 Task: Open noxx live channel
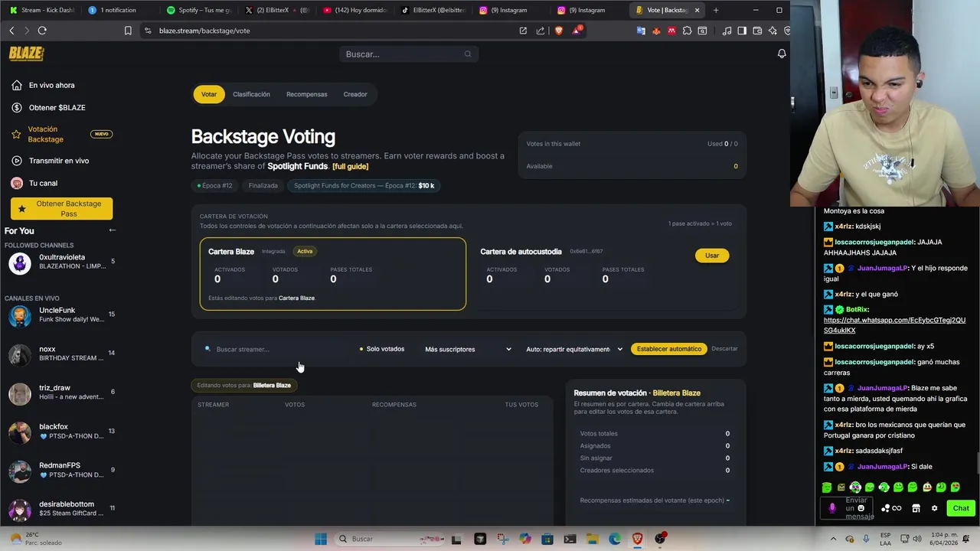60,354
